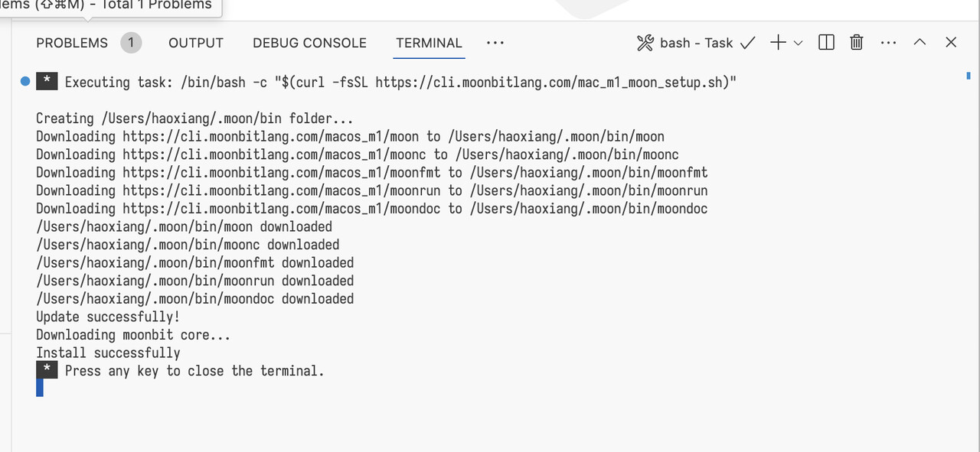The width and height of the screenshot is (980, 452).
Task: Click the blue marker in the terminal scrollbar
Action: tap(969, 76)
